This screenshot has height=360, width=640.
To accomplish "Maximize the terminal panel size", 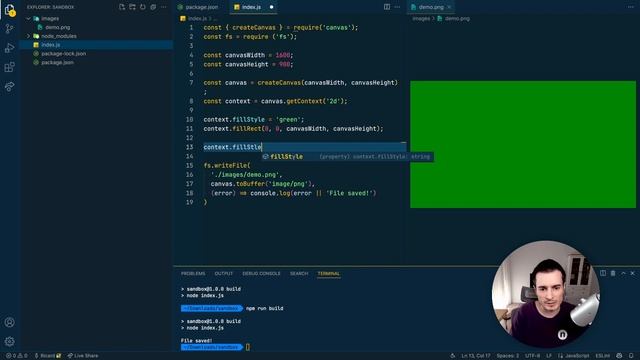I will click(623, 273).
